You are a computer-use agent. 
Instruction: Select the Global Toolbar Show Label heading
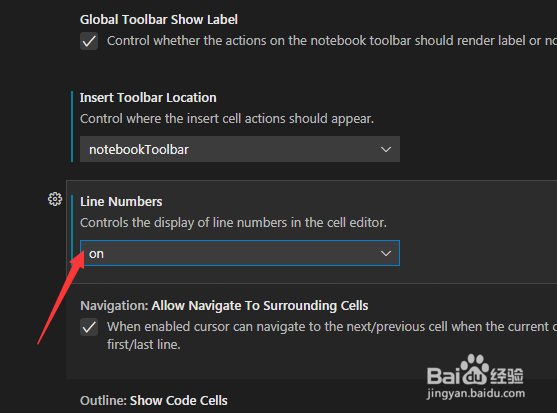pyautogui.click(x=158, y=20)
